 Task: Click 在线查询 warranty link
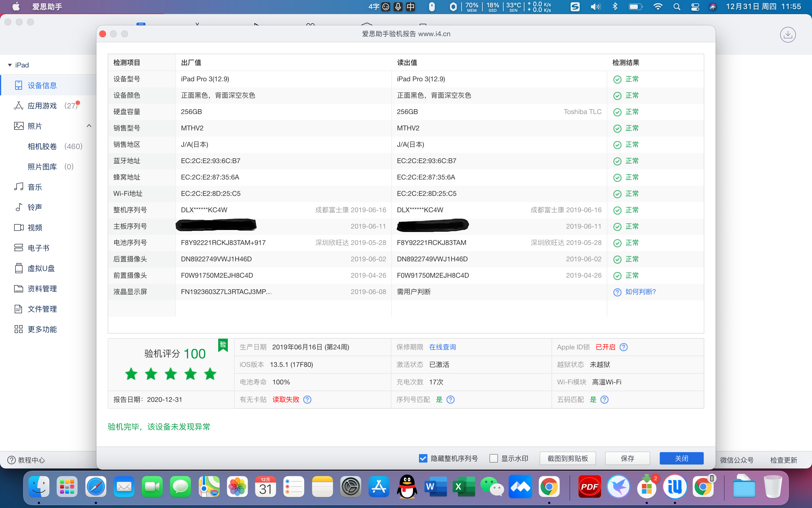[x=442, y=347]
